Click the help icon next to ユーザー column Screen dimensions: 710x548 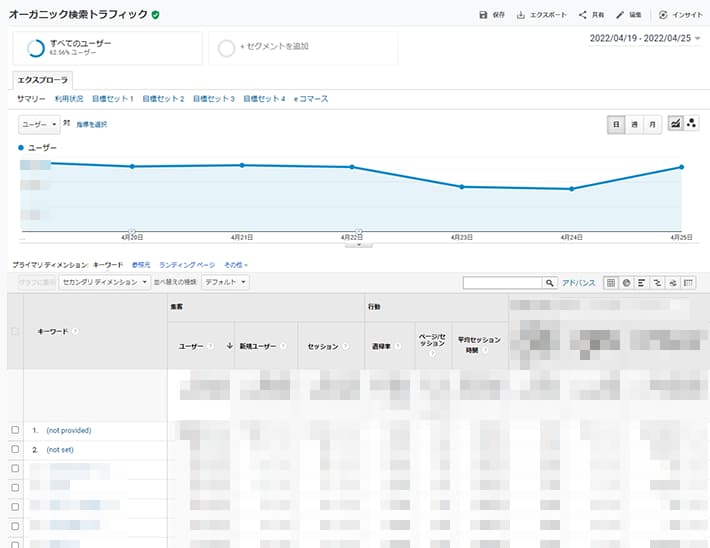click(x=211, y=346)
